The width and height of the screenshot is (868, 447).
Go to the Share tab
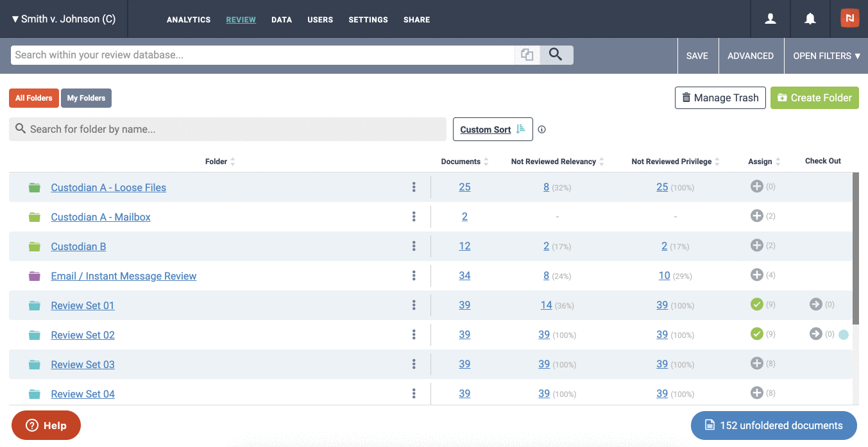[417, 20]
